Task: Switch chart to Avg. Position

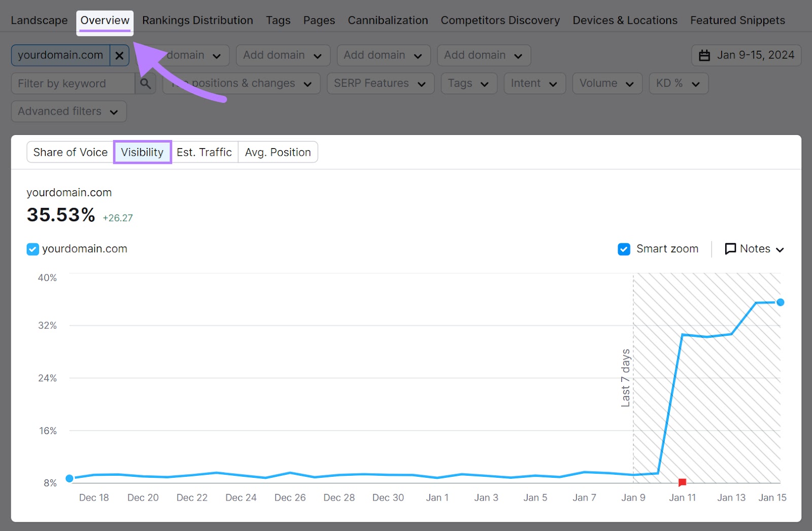Action: click(x=278, y=152)
